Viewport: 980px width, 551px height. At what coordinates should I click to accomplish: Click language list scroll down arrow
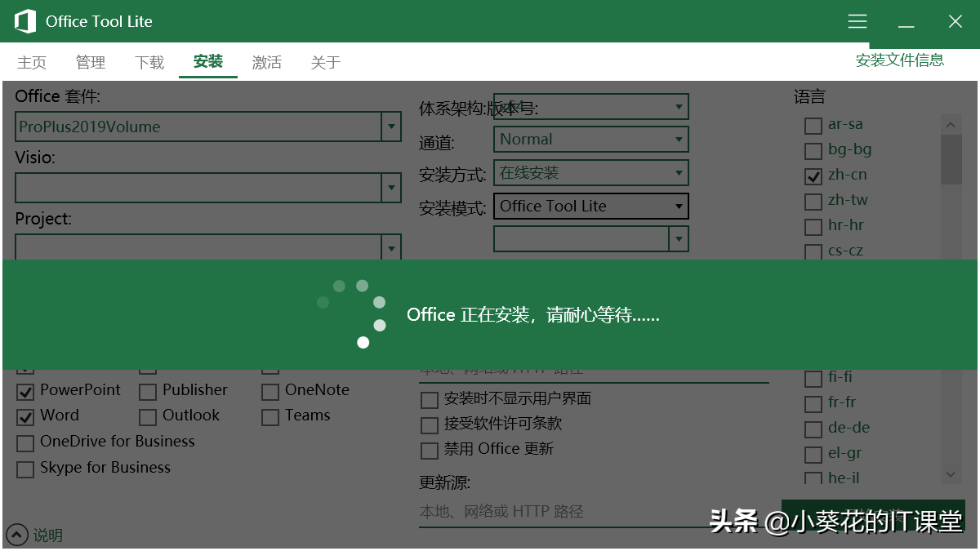(951, 473)
